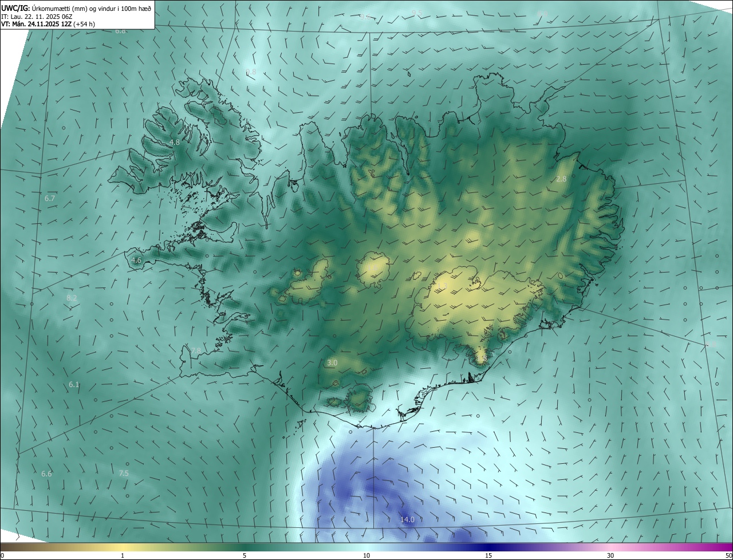This screenshot has width=733, height=560.
Task: Click the 6.7 value west of Iceland
Action: click(x=50, y=198)
